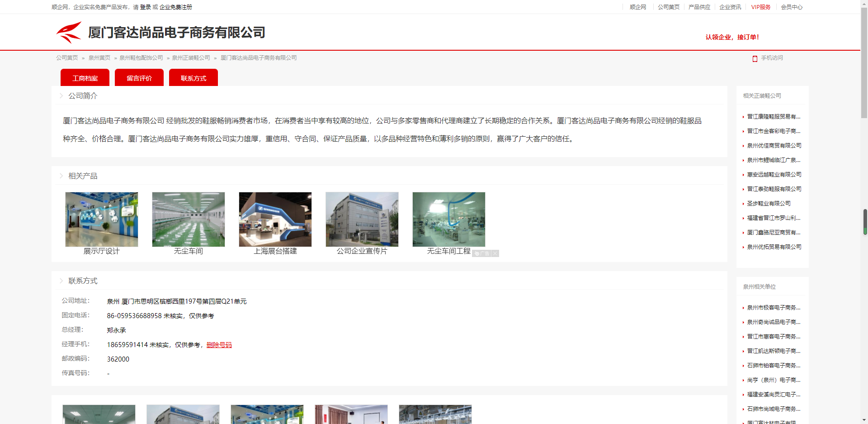Open 泉州优拓贸易有限公司 link
Viewport: 868px width, 424px height.
pyautogui.click(x=774, y=247)
